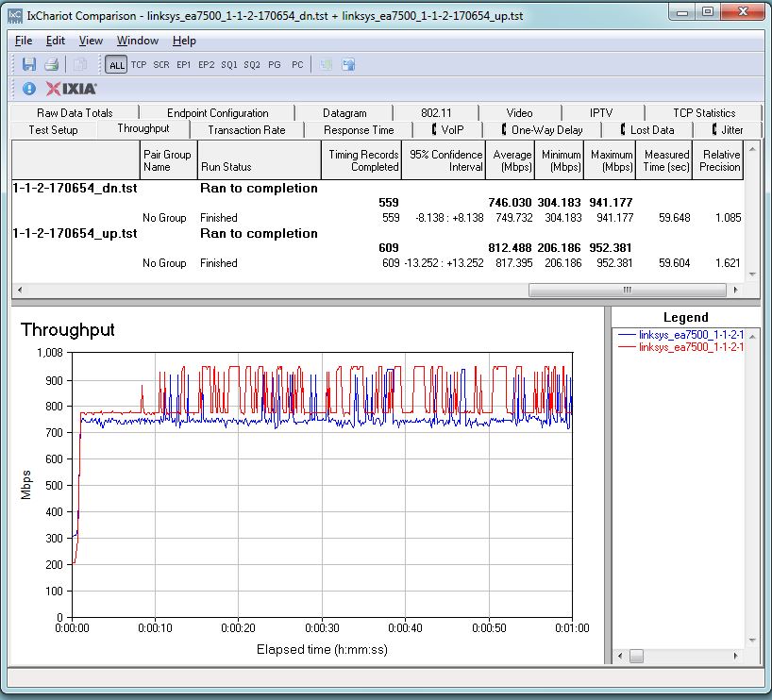Screen dimensions: 772x700
Task: Switch to Datagram tab
Action: [x=344, y=113]
